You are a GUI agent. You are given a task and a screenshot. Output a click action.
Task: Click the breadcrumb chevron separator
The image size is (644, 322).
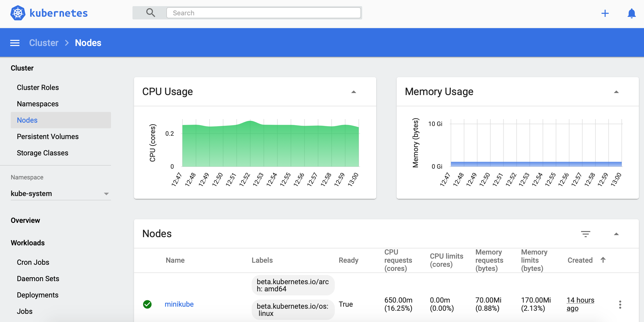click(x=67, y=43)
